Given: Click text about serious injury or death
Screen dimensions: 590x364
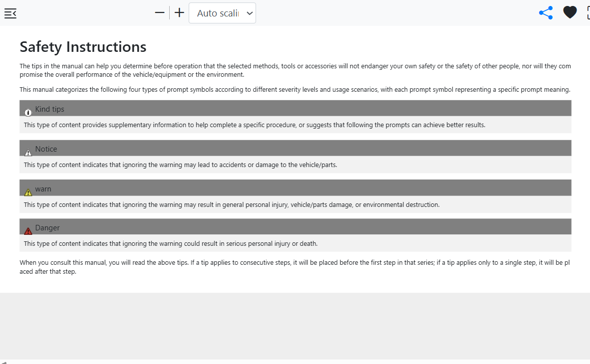Looking at the screenshot, I should pyautogui.click(x=170, y=244).
